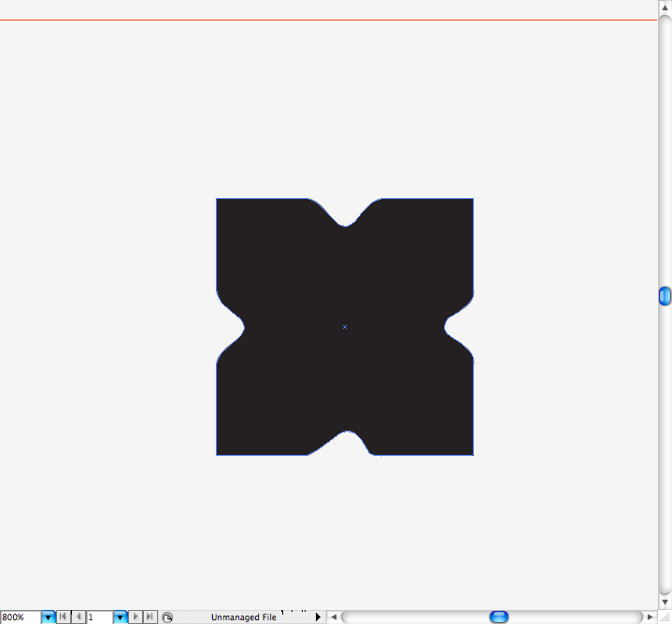The width and height of the screenshot is (672, 624).
Task: Click the horizontal scrollbar blue thumb
Action: click(x=499, y=617)
